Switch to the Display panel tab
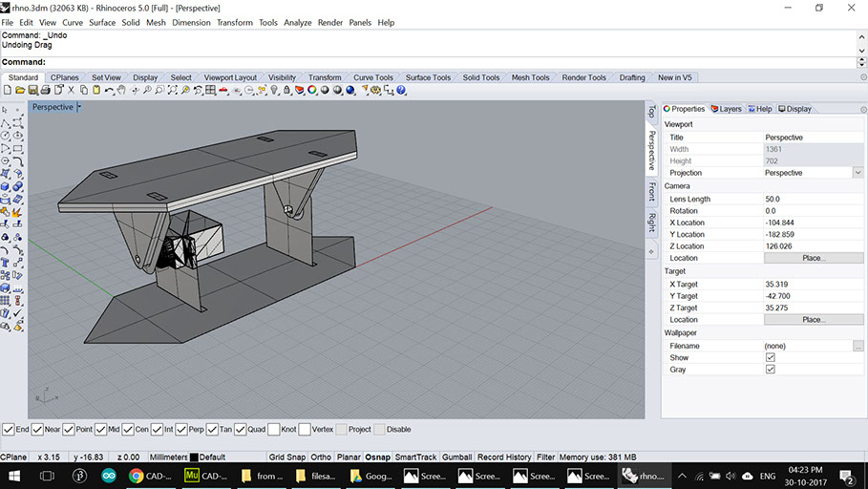 click(x=794, y=109)
